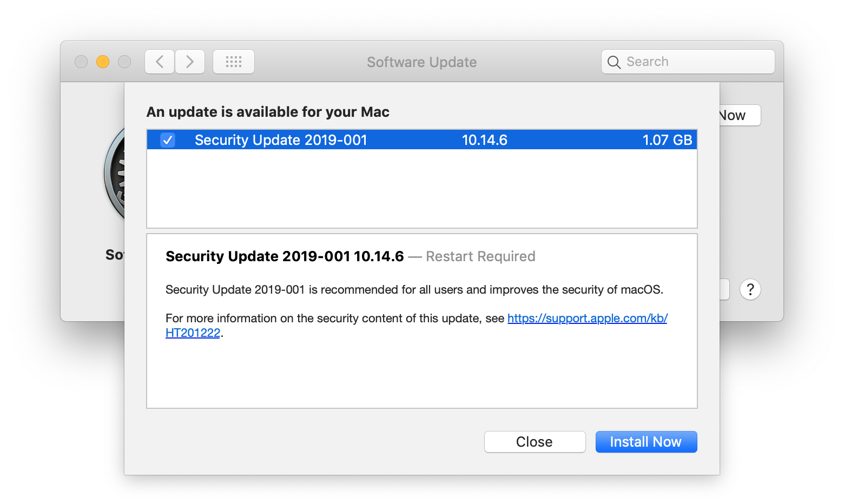Screen dimensions: 844x504
Task: Click the gray close window button
Action: point(81,62)
